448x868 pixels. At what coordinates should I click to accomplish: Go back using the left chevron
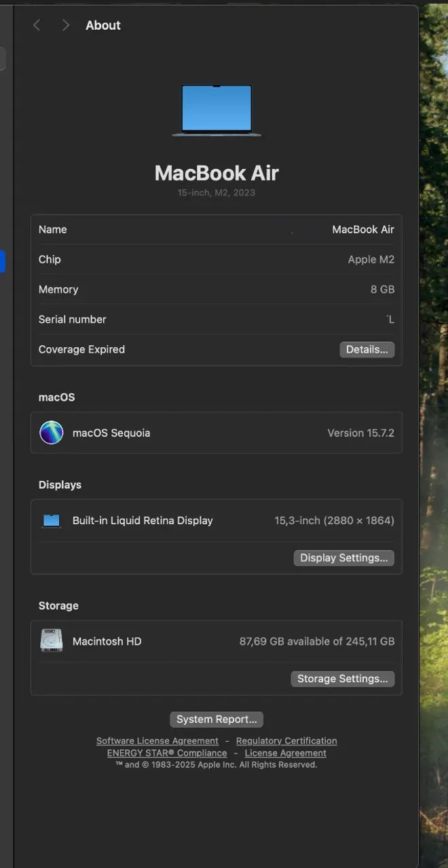(37, 25)
